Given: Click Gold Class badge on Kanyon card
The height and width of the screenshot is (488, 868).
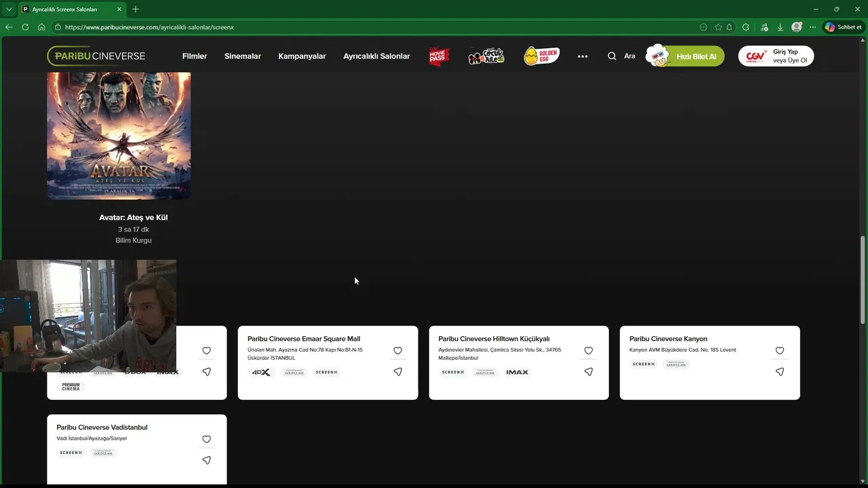Looking at the screenshot, I should (x=676, y=364).
